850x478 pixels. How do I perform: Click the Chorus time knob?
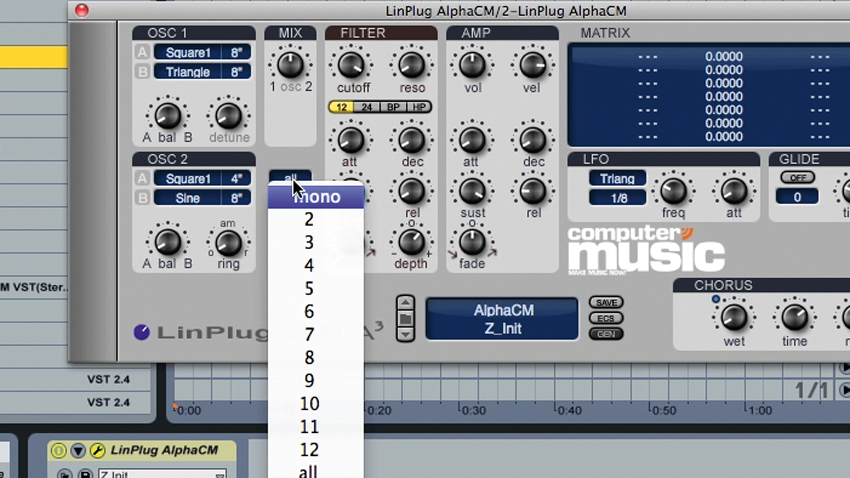tap(794, 318)
